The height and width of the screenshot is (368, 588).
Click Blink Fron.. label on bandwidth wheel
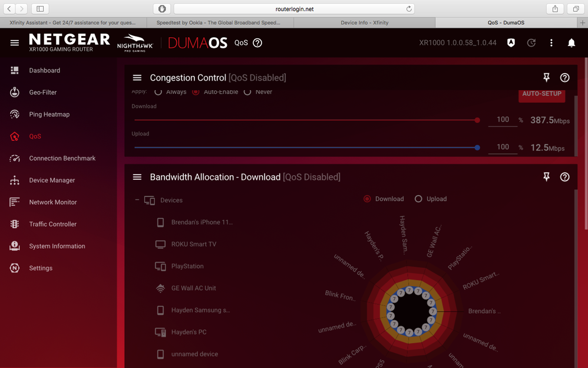pos(340,295)
